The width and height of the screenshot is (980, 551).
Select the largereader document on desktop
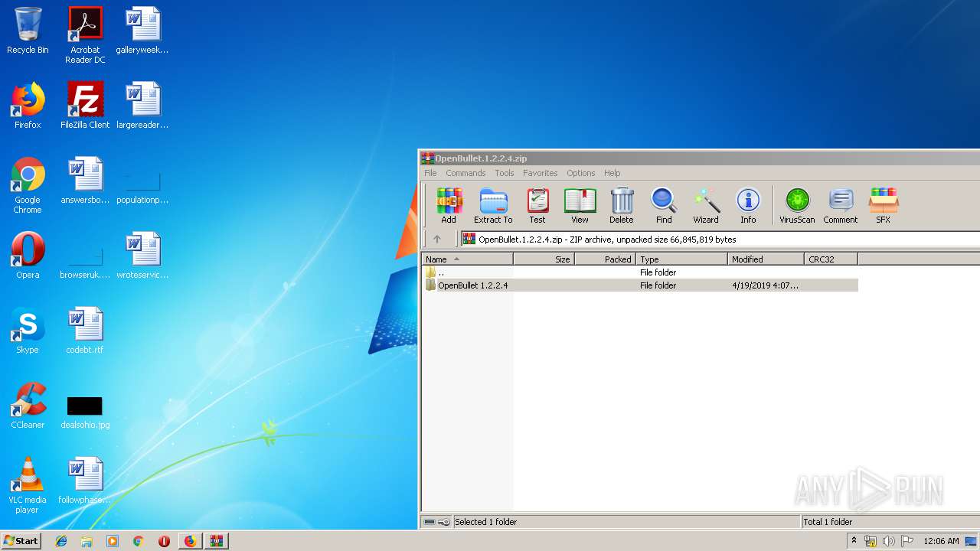(x=142, y=106)
